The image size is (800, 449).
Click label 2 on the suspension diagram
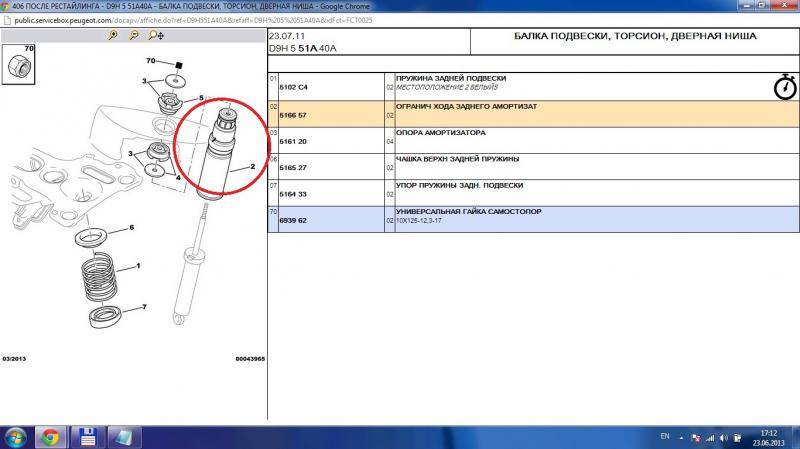(251, 166)
